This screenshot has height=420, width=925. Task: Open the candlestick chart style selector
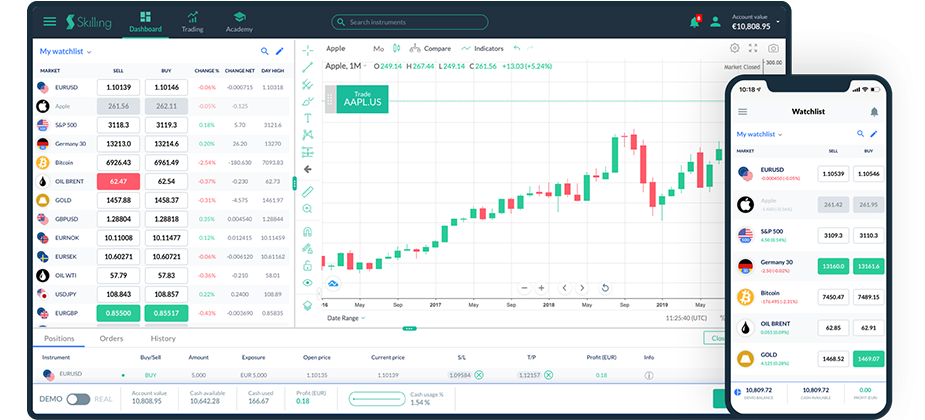pyautogui.click(x=396, y=48)
